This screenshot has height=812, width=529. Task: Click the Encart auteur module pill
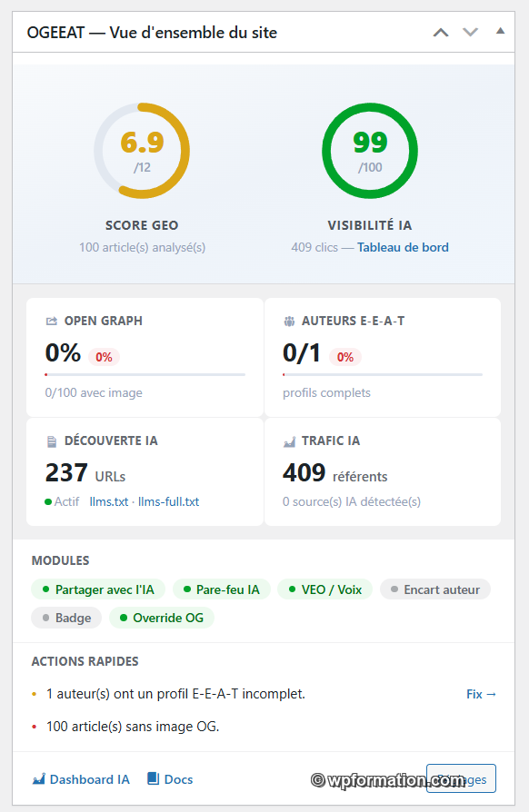[435, 589]
